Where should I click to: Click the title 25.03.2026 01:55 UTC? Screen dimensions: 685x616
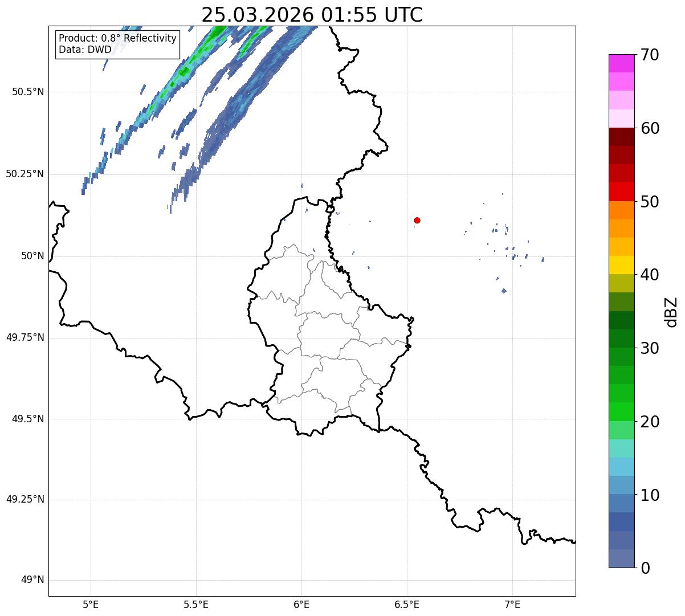(x=312, y=15)
